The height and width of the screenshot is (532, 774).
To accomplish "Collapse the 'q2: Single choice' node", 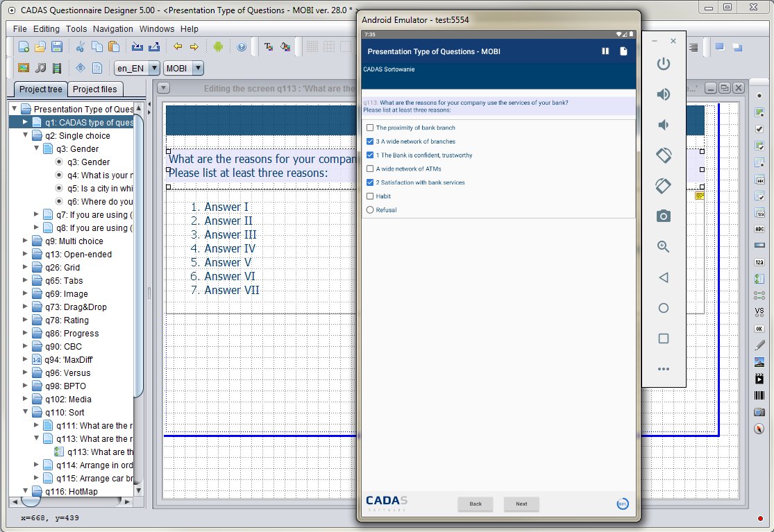I will point(25,135).
